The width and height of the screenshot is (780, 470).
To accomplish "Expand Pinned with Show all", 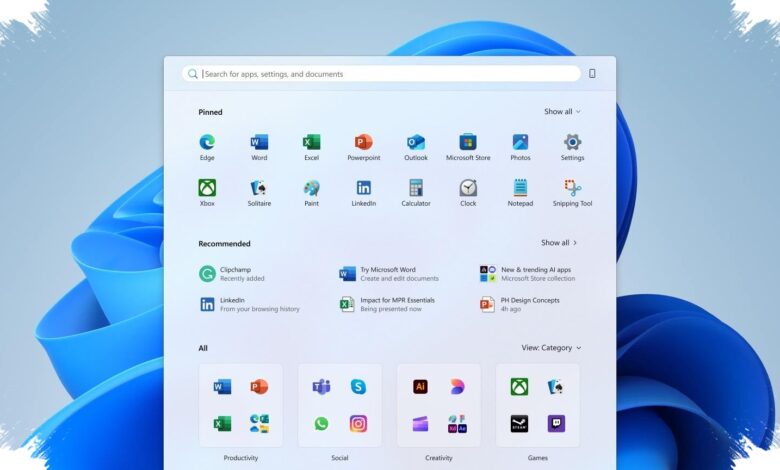I will [562, 111].
